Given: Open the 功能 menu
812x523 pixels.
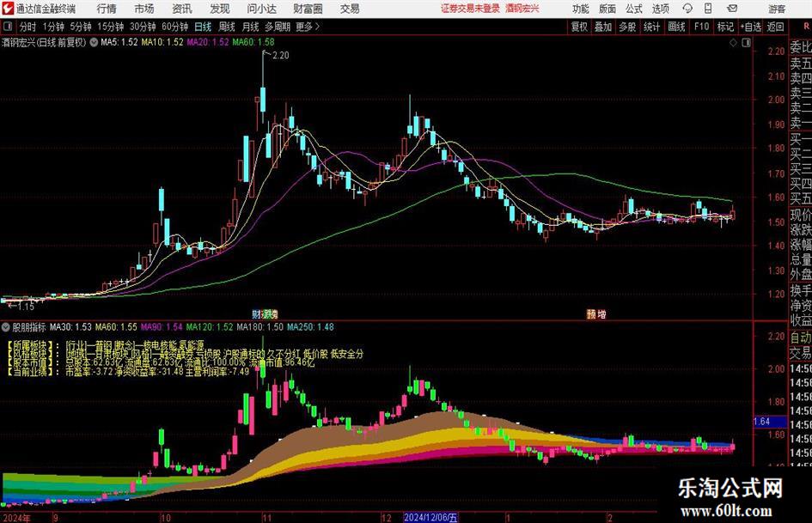Looking at the screenshot, I should (581, 9).
